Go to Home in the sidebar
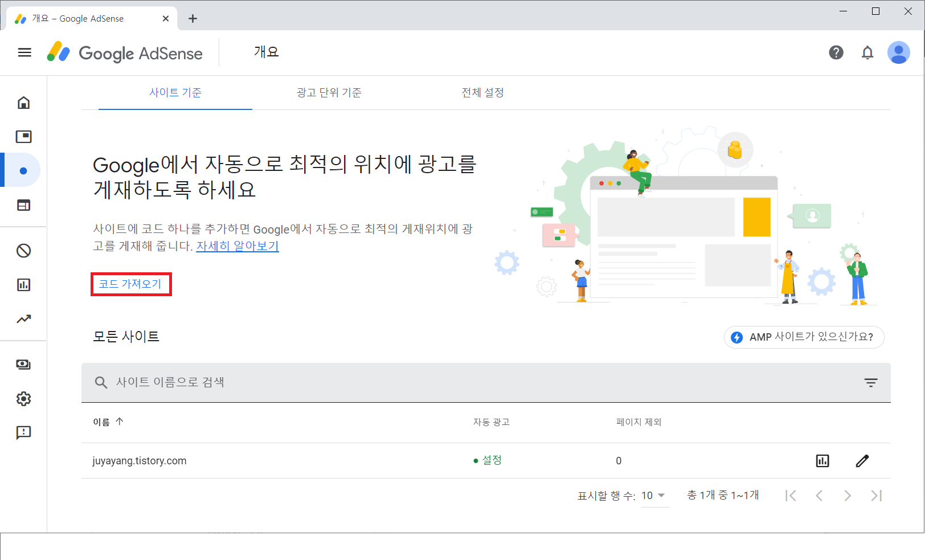 click(x=23, y=103)
